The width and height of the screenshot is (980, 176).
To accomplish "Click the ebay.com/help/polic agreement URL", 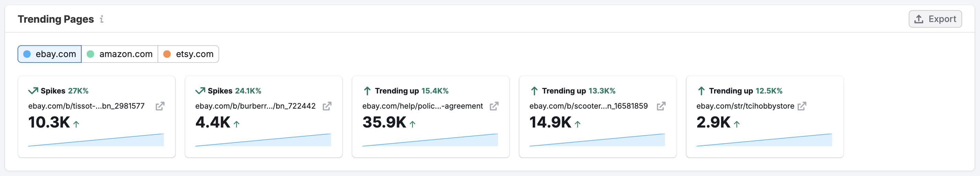I will coord(422,106).
